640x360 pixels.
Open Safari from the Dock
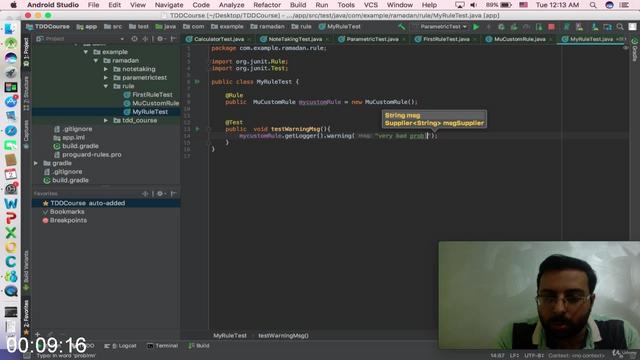pyautogui.click(x=11, y=131)
